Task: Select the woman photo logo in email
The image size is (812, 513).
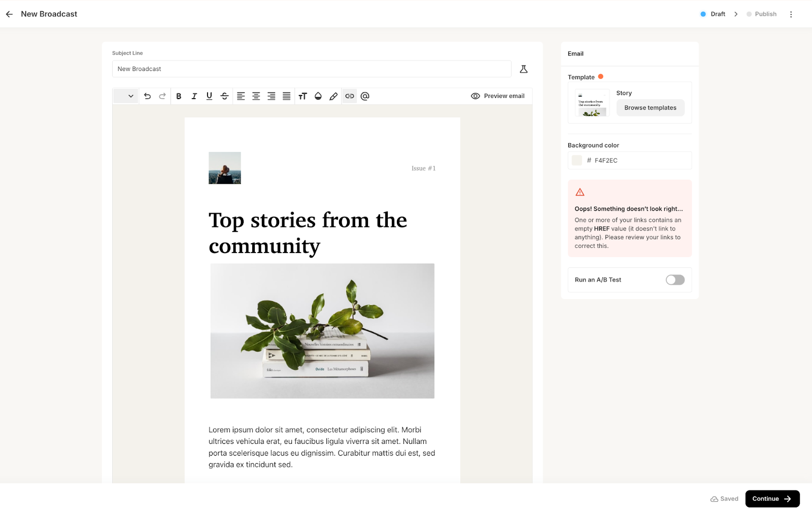Action: tap(225, 168)
